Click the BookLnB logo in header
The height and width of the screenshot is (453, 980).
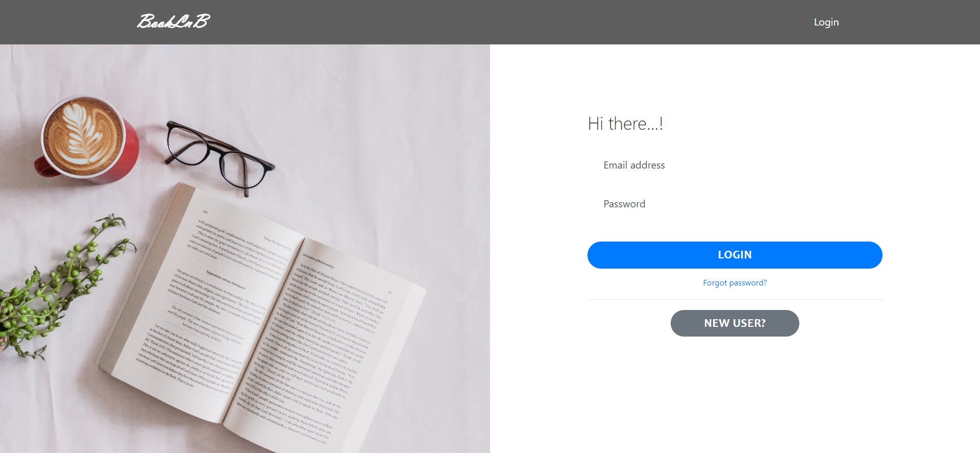[174, 21]
